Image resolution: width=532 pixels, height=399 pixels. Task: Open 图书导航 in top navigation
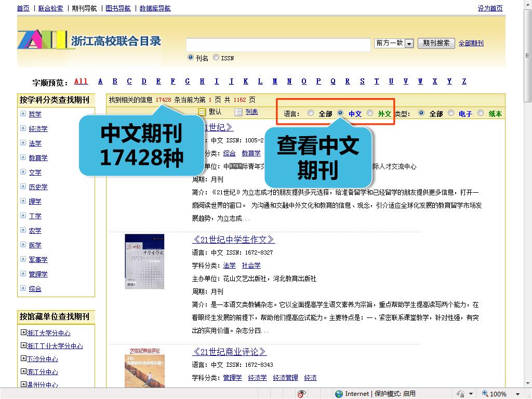(118, 8)
